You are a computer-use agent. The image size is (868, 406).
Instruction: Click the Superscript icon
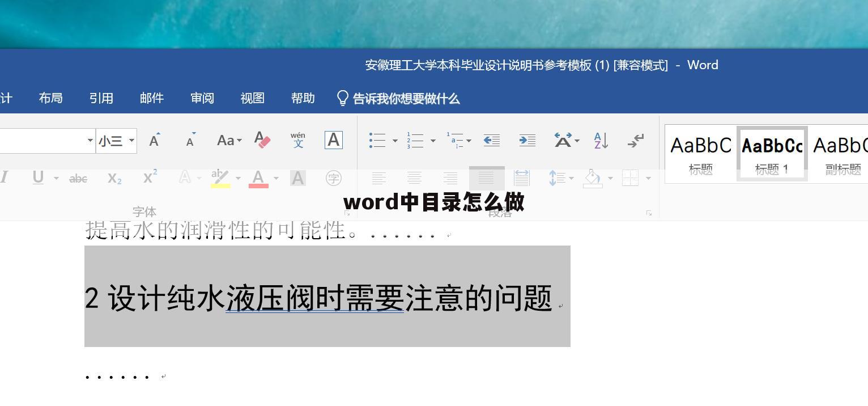pyautogui.click(x=149, y=177)
